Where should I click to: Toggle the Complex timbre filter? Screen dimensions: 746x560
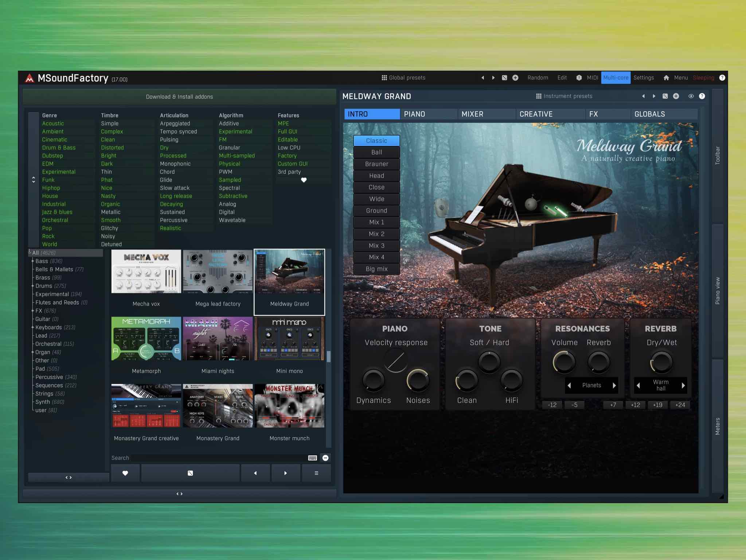point(112,132)
